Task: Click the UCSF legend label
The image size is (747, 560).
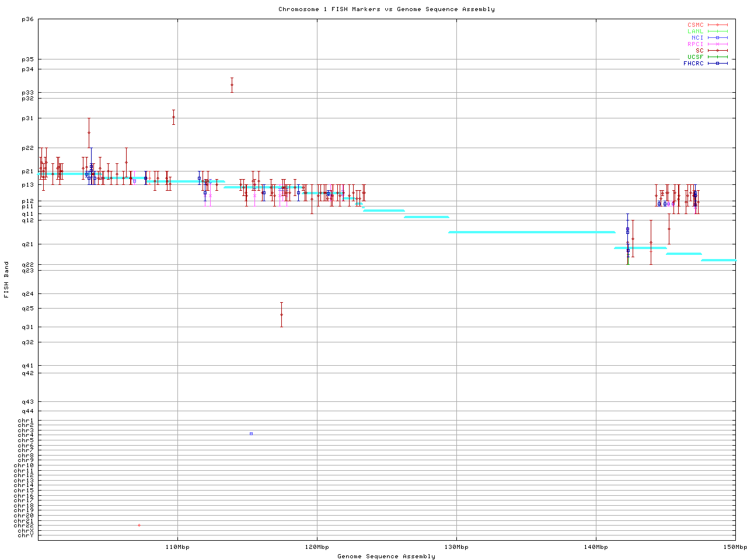Action: pyautogui.click(x=695, y=57)
